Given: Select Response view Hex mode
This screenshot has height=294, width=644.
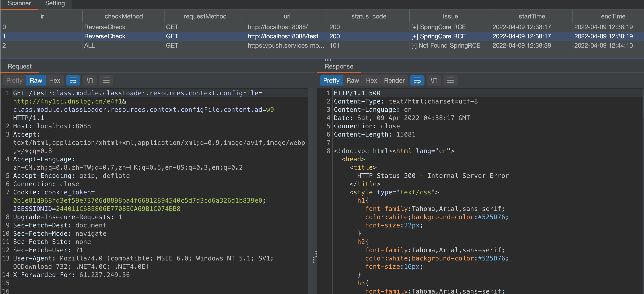Looking at the screenshot, I should (371, 80).
